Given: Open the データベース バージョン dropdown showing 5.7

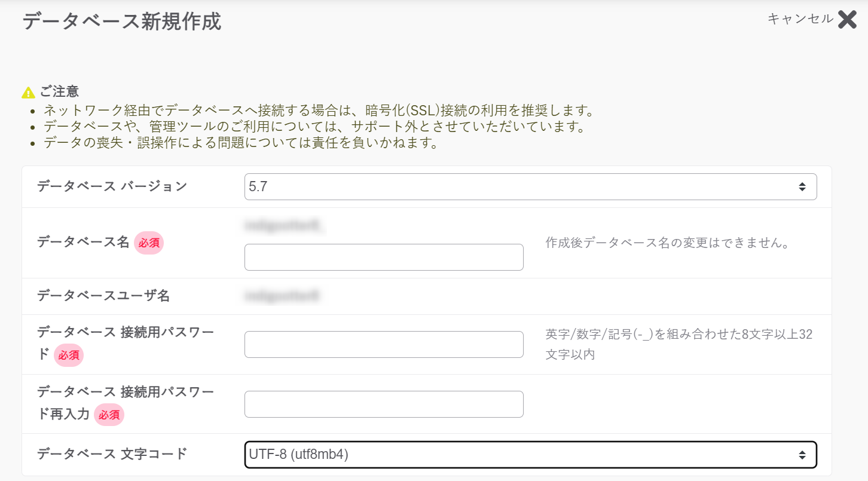Looking at the screenshot, I should tap(530, 186).
